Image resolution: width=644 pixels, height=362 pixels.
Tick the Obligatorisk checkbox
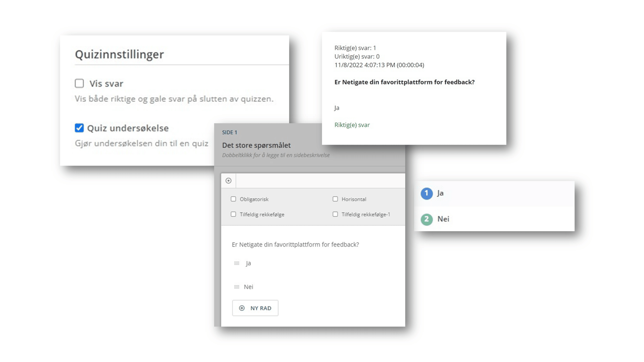tap(233, 199)
